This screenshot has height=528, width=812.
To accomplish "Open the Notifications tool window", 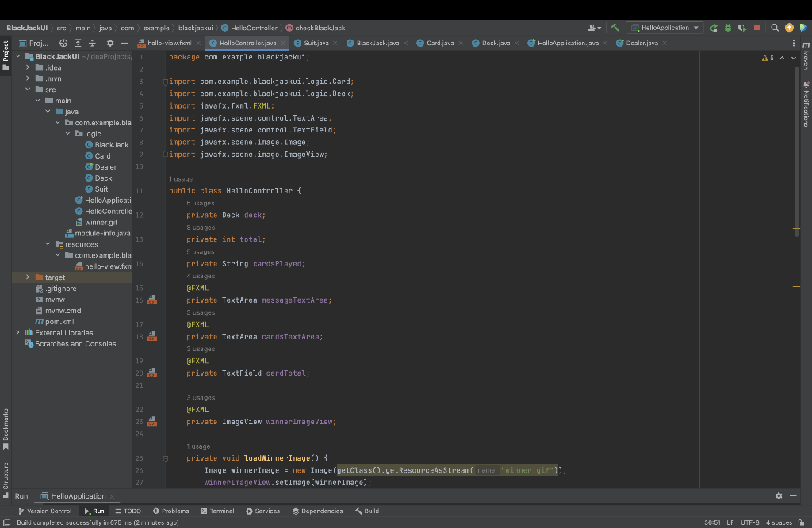I will pyautogui.click(x=806, y=104).
